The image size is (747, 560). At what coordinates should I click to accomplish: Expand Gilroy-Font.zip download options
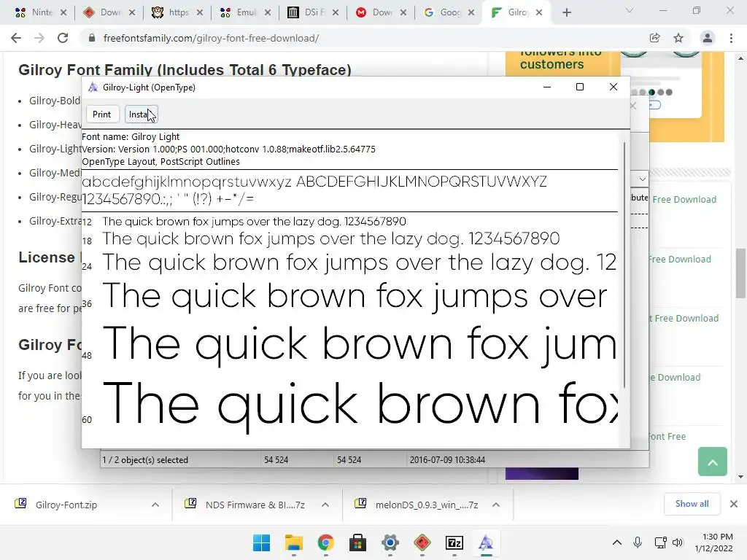point(155,505)
